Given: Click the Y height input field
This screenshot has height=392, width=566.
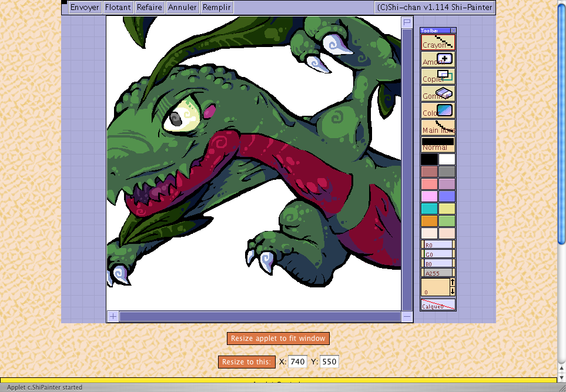Looking at the screenshot, I should coord(329,361).
